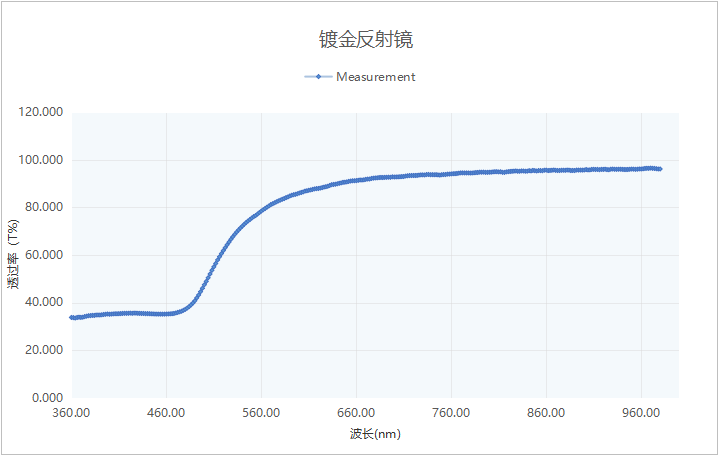Click the blue Measurement legend marker icon
The width and height of the screenshot is (718, 464).
coord(318,77)
